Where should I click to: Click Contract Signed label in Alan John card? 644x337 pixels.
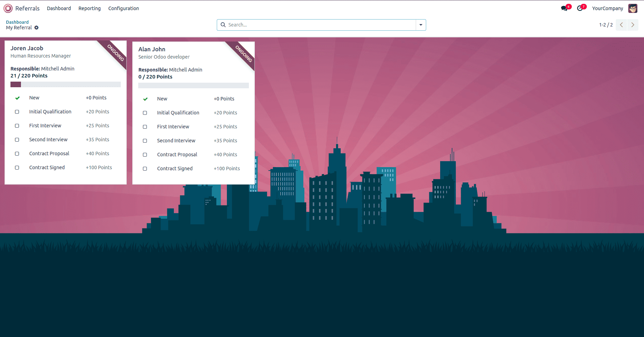tap(175, 168)
